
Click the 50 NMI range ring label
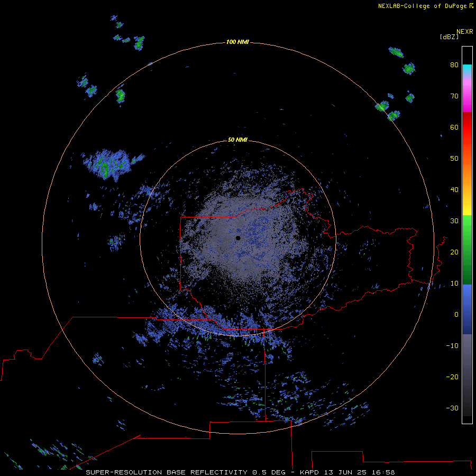point(237,140)
